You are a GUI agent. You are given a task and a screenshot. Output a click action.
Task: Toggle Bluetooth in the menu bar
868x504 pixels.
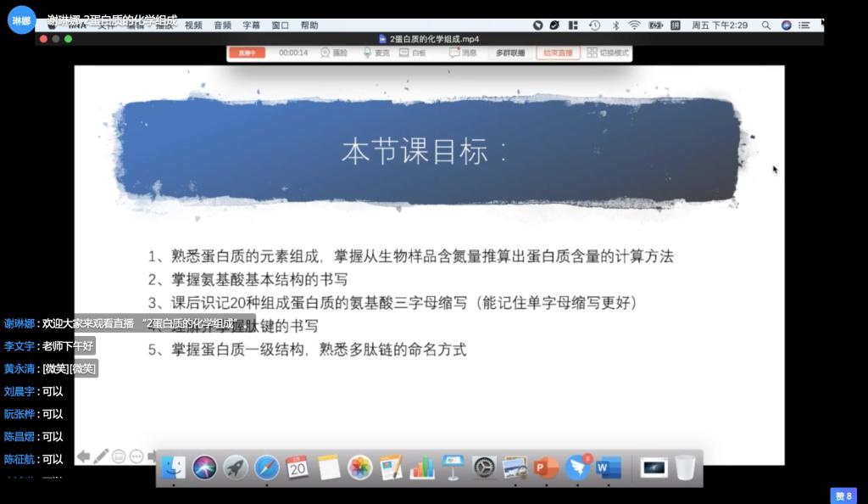click(x=616, y=25)
